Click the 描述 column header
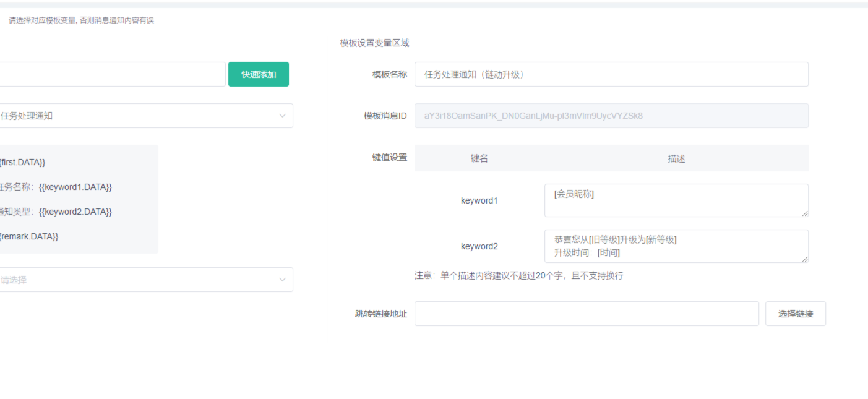 [x=676, y=158]
